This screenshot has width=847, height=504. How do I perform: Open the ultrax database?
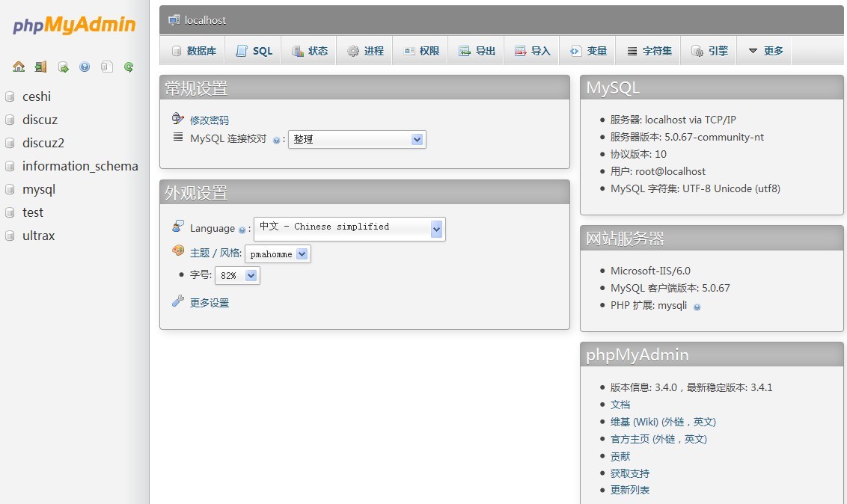click(x=39, y=236)
